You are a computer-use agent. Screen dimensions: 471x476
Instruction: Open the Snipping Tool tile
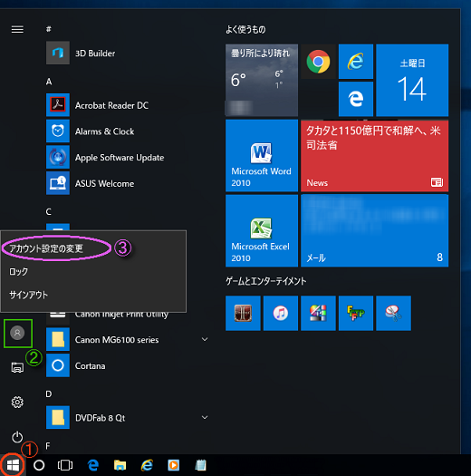click(393, 314)
